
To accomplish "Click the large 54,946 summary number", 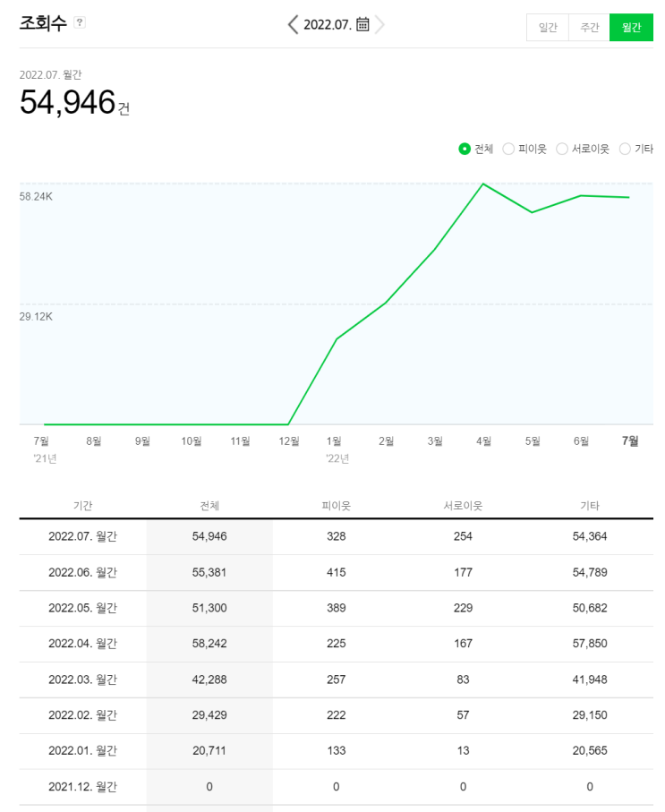I will click(x=67, y=101).
